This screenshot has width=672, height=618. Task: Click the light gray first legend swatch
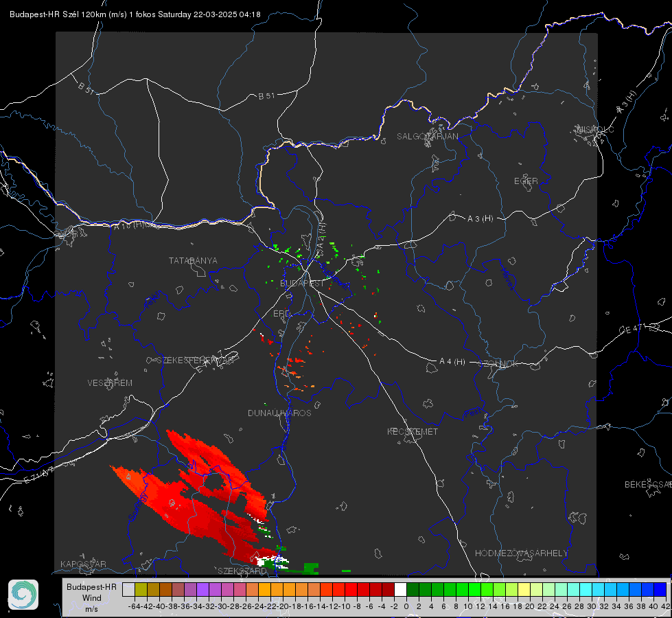coord(128,589)
